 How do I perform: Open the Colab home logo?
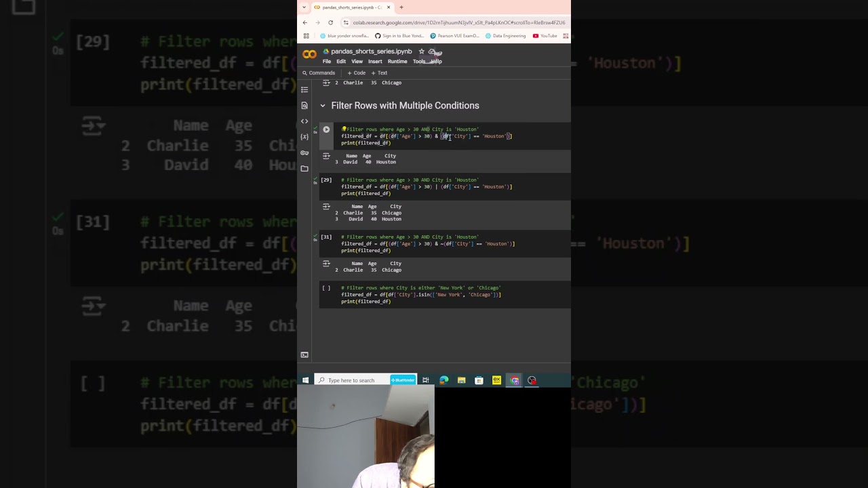click(309, 55)
